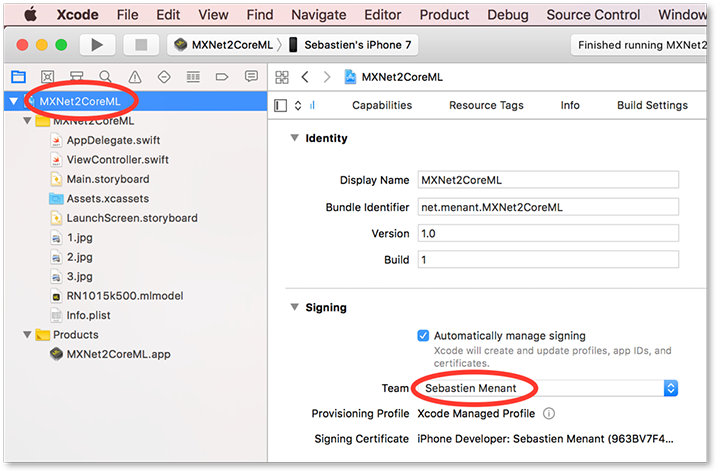This screenshot has height=471, width=716.
Task: Uncheck Automatically manage signing
Action: pos(423,336)
